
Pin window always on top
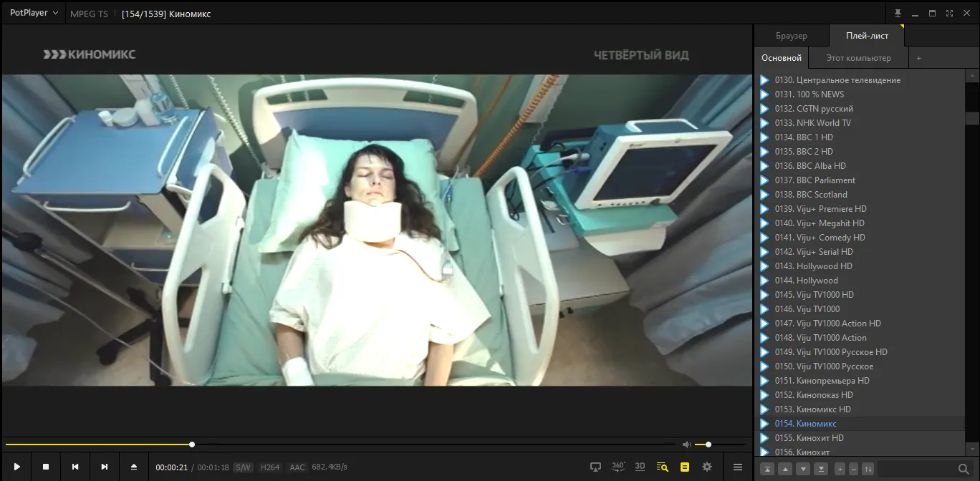point(898,14)
